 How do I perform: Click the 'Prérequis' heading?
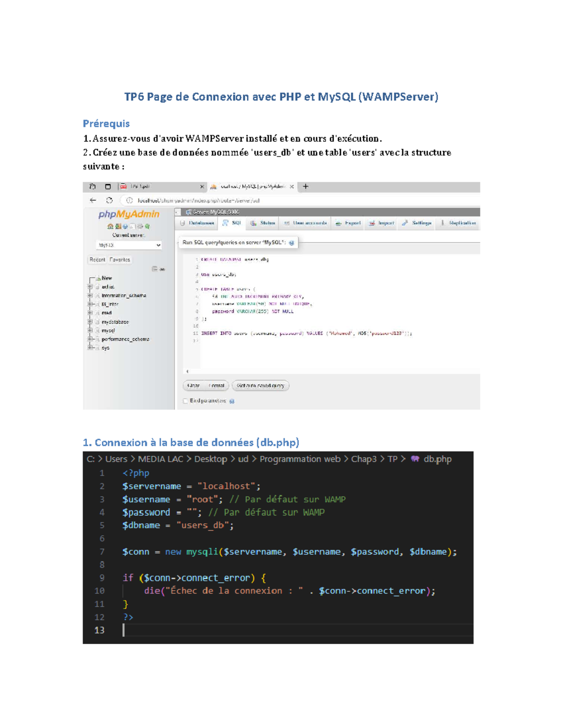click(x=106, y=124)
